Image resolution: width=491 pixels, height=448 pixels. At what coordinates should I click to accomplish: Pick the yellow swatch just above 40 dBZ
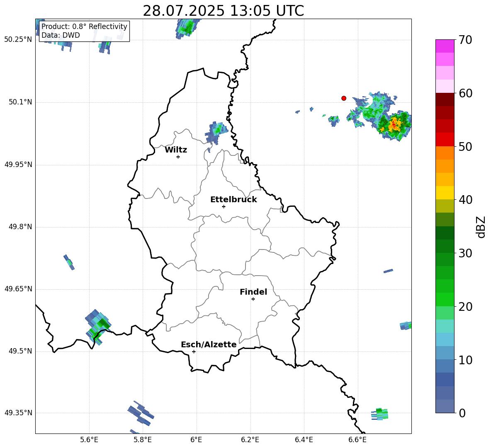pyautogui.click(x=445, y=193)
